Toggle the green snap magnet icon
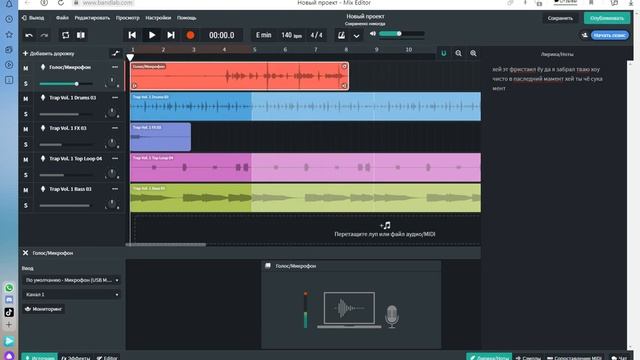Screen dimensions: 640x360 [x=444, y=53]
